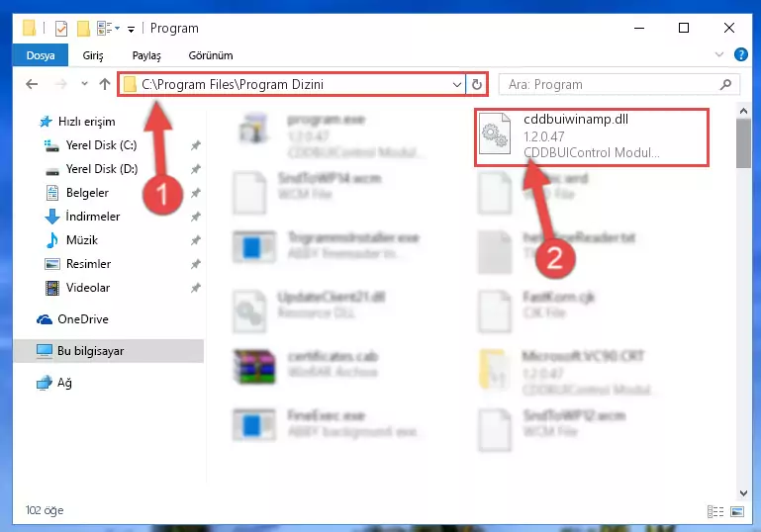761x532 pixels.
Task: Click the Back navigation arrow
Action: pos(32,84)
